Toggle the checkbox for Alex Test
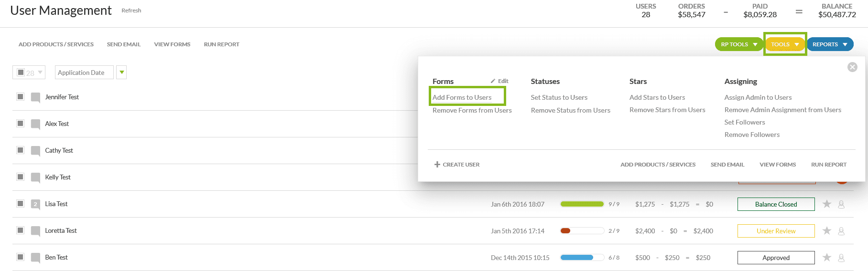 [x=21, y=124]
